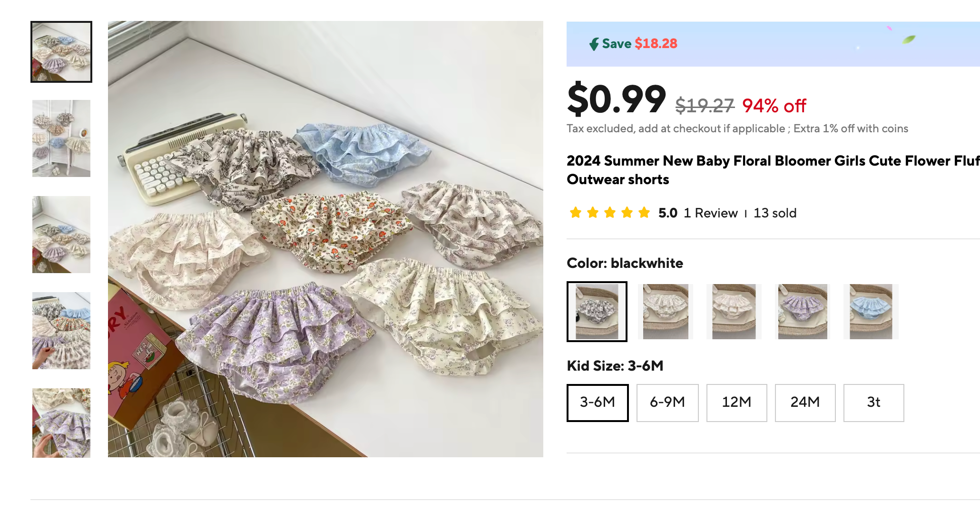The image size is (980, 531).
Task: Select the blackwhite color swatch
Action: pos(597,312)
